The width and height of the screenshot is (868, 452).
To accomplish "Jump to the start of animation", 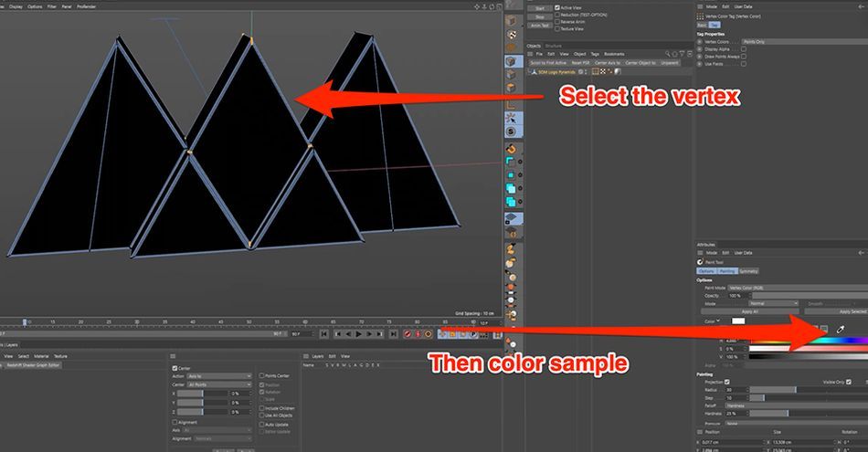I will coord(324,334).
